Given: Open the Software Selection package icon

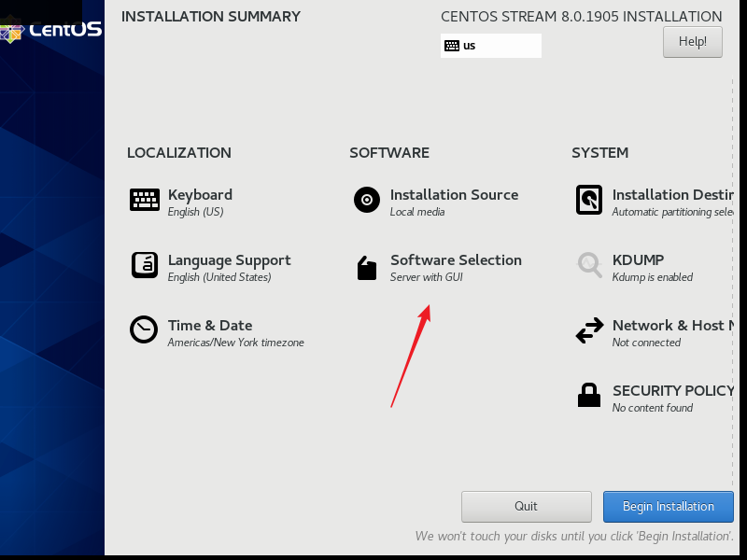Looking at the screenshot, I should (367, 268).
